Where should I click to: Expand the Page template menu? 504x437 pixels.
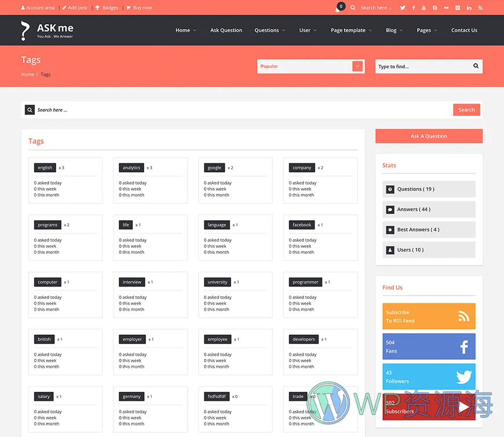pyautogui.click(x=351, y=30)
